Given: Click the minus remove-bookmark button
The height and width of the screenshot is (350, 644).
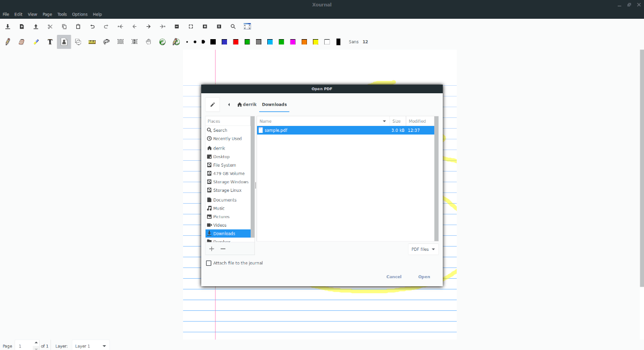Looking at the screenshot, I should [x=223, y=249].
